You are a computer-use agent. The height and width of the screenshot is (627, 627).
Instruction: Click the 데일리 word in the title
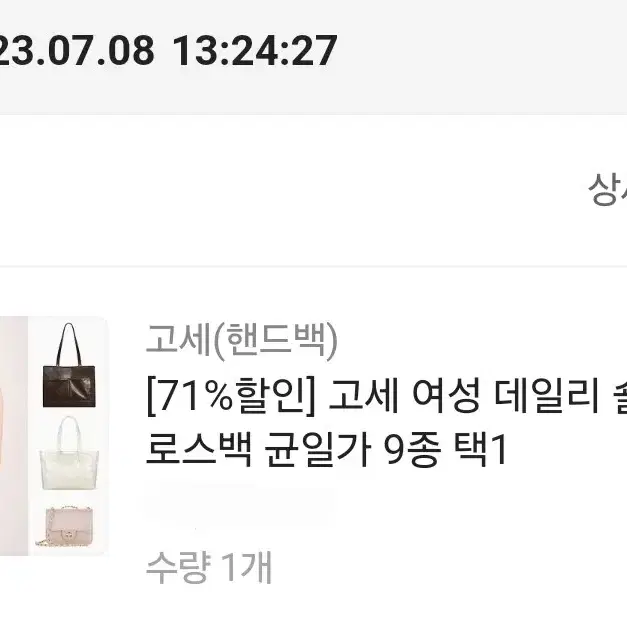547,396
